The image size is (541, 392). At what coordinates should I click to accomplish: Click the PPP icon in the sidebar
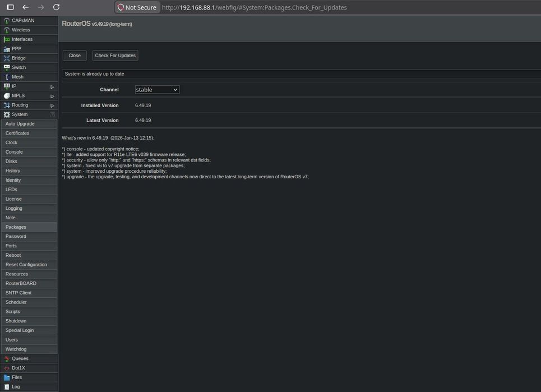(7, 49)
